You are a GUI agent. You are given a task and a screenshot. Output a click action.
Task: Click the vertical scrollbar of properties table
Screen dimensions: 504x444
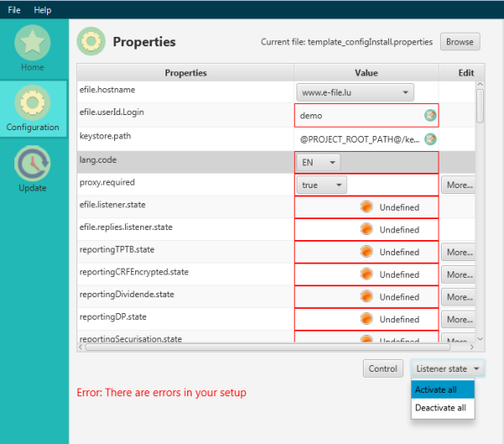click(480, 105)
